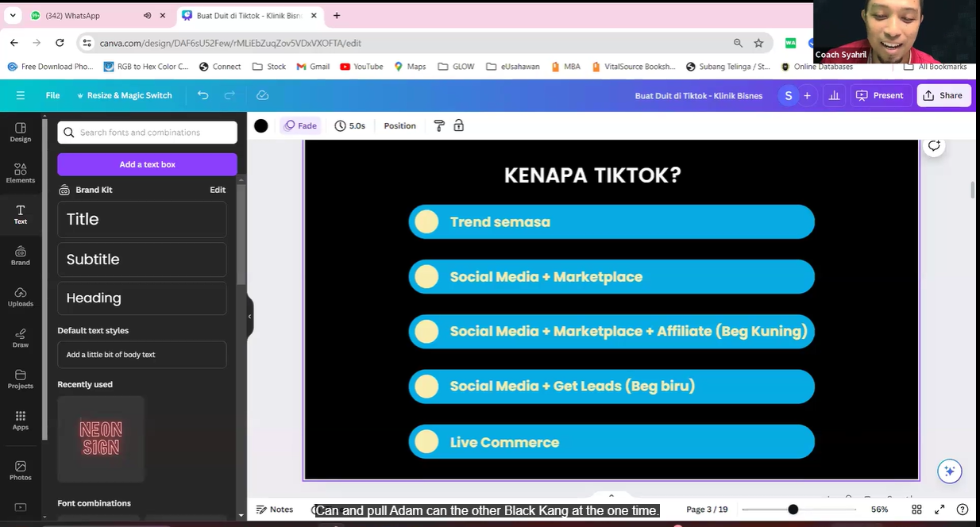Viewport: 980px width, 527px height.
Task: Open the File menu
Action: [52, 95]
